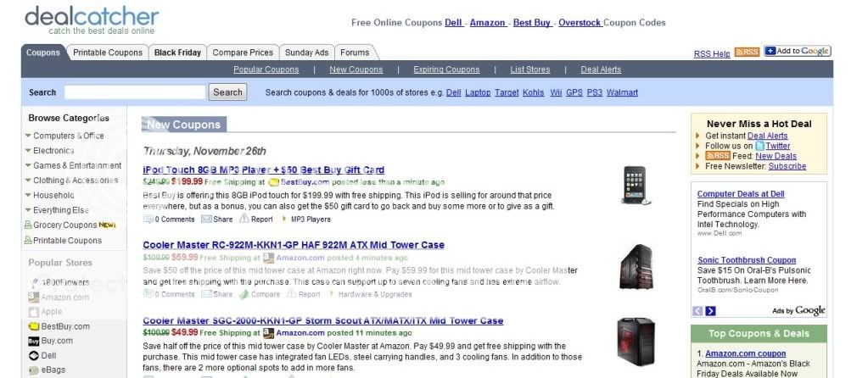Viewport: 868px width, 378px height.
Task: Click the Dell icon in Popular Stores
Action: point(33,355)
